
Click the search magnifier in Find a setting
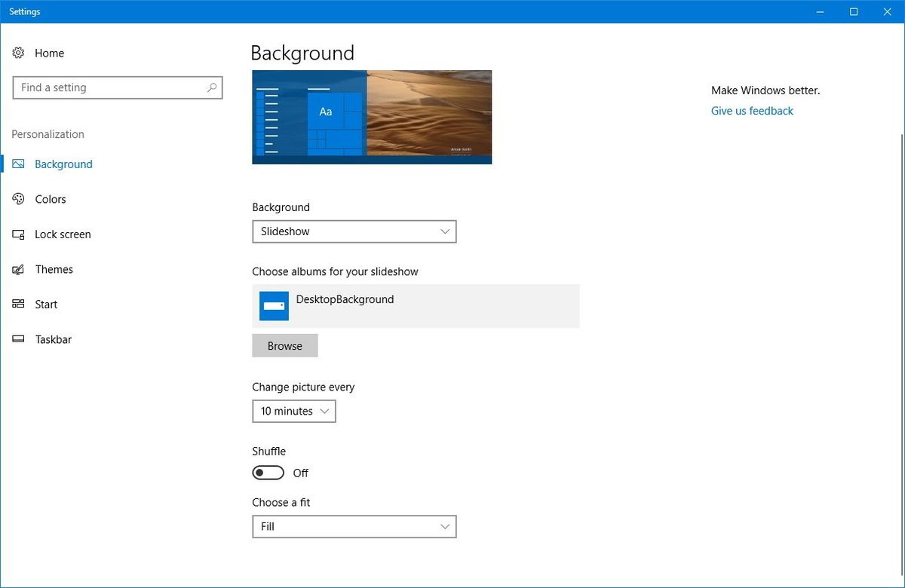(x=212, y=87)
